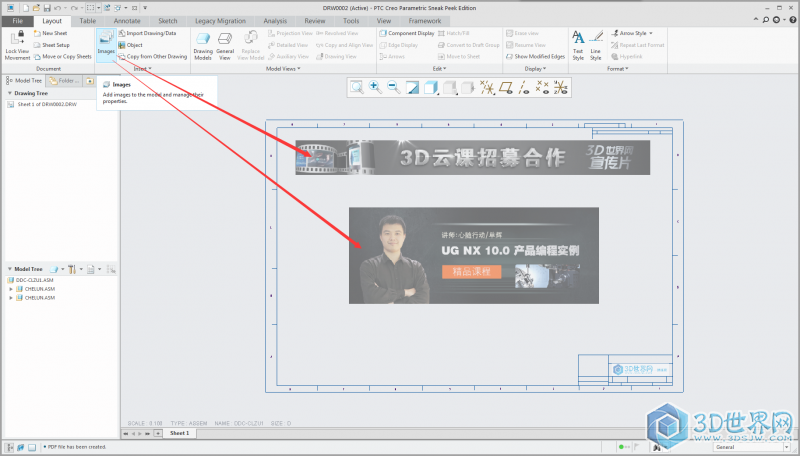
Task: Expand the Format group
Action: [617, 69]
